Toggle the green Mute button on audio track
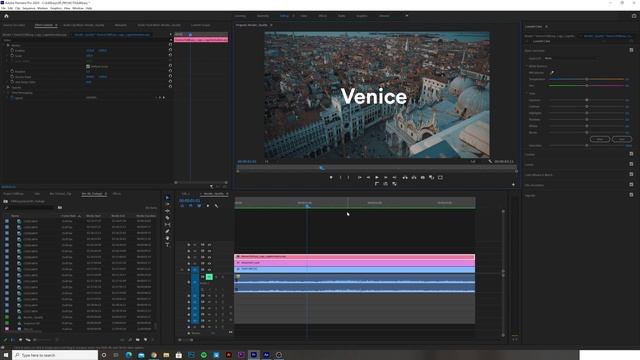The height and width of the screenshot is (360, 640). pyautogui.click(x=209, y=277)
